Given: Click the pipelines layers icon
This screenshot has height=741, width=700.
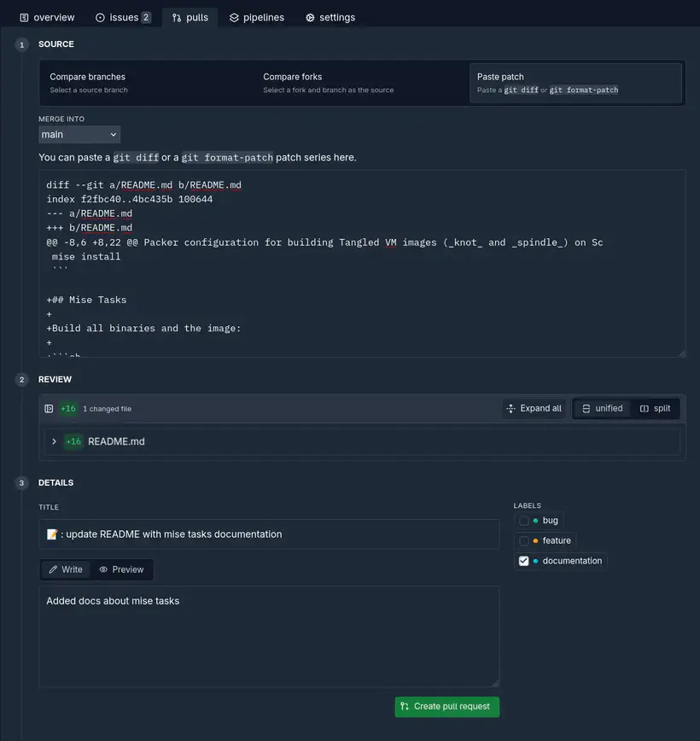Looking at the screenshot, I should point(234,17).
